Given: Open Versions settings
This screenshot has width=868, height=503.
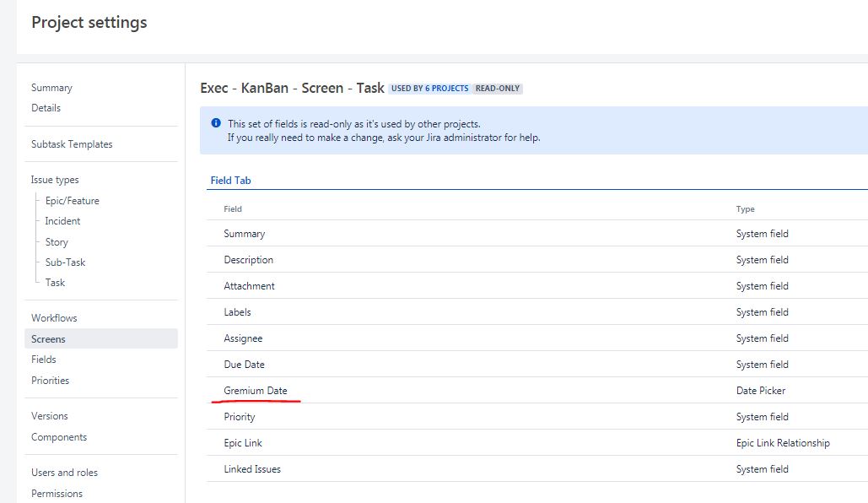Looking at the screenshot, I should click(x=49, y=416).
